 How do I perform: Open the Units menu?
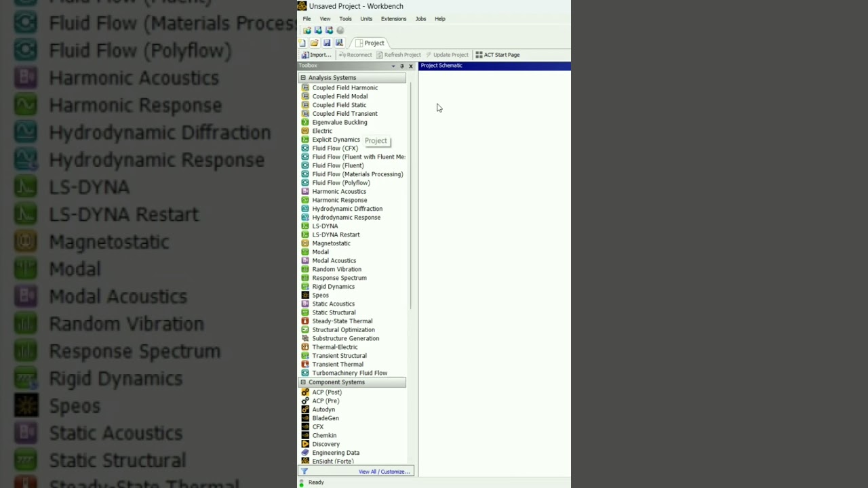pyautogui.click(x=366, y=19)
